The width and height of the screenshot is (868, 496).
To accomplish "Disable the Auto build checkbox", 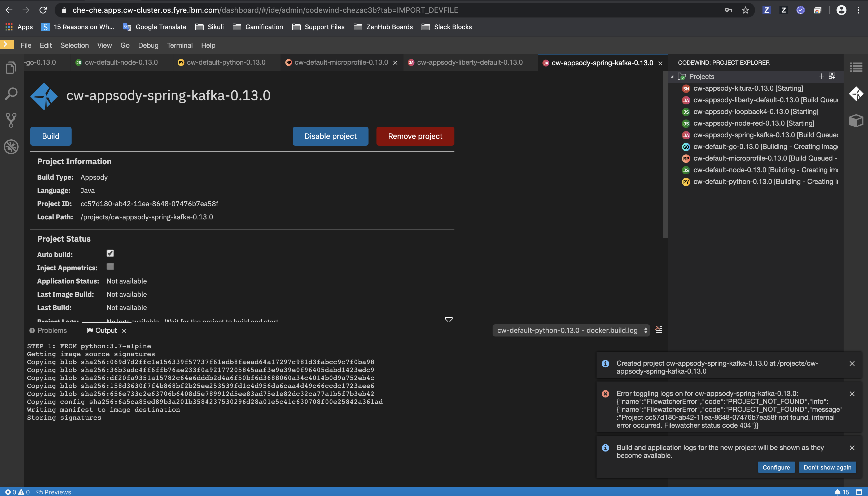I will (x=110, y=253).
